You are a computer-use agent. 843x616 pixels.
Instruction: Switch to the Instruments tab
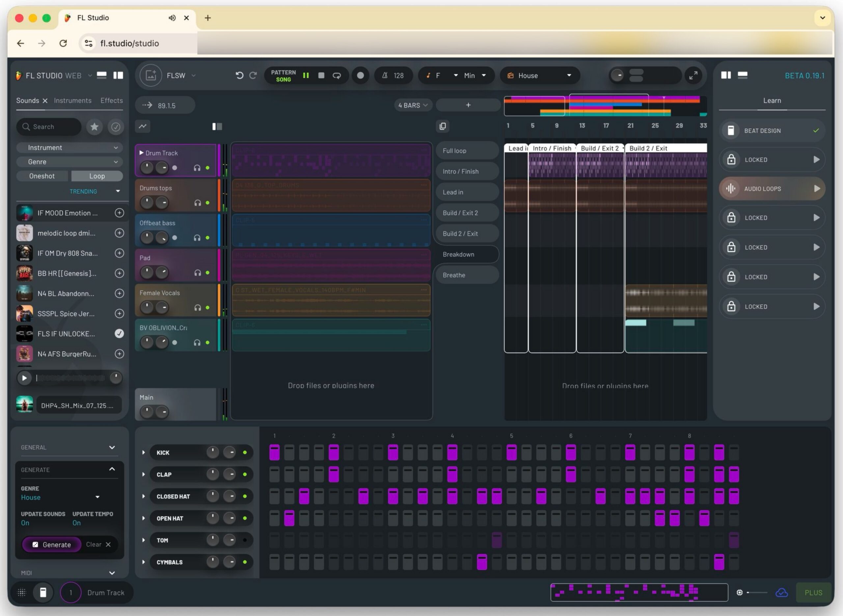point(72,100)
